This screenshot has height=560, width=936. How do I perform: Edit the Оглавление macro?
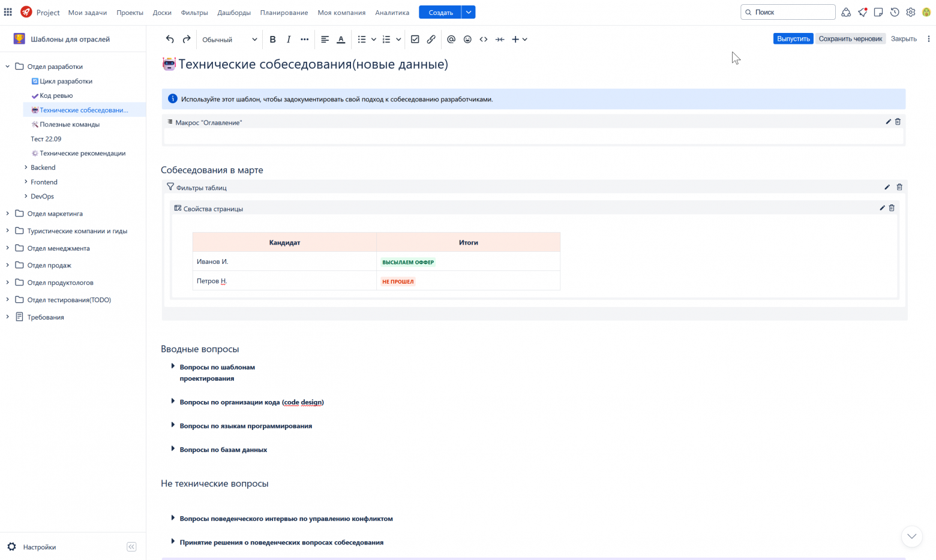[x=888, y=122]
